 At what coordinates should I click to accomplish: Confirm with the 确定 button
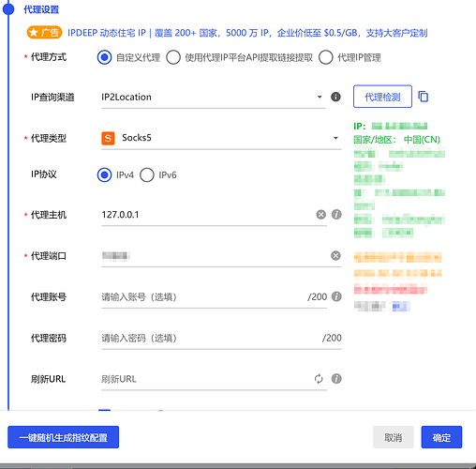(441, 437)
